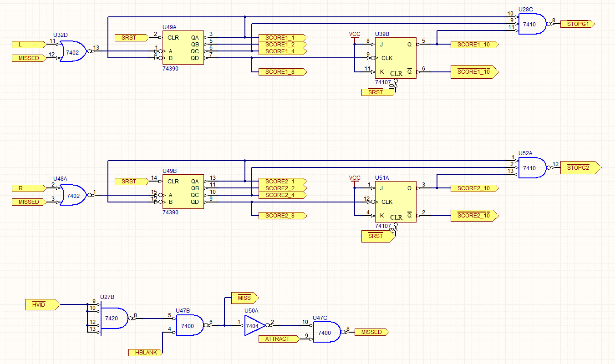The image size is (615, 364).
Task: Select the U49B 74390 counter block
Action: 183,192
